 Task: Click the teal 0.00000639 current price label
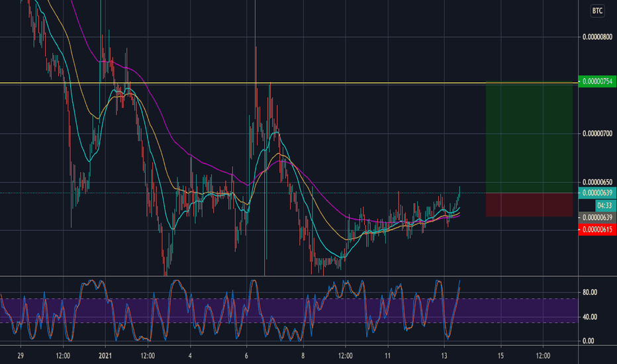click(597, 193)
